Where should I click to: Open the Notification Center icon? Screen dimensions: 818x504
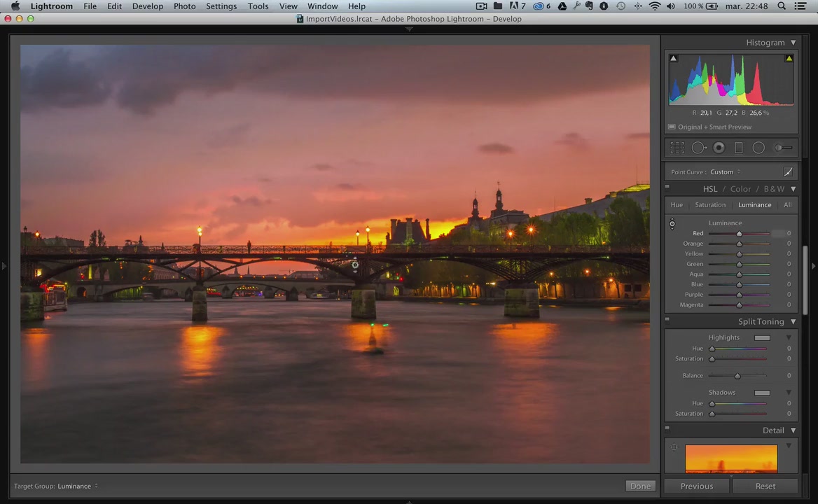pyautogui.click(x=800, y=6)
